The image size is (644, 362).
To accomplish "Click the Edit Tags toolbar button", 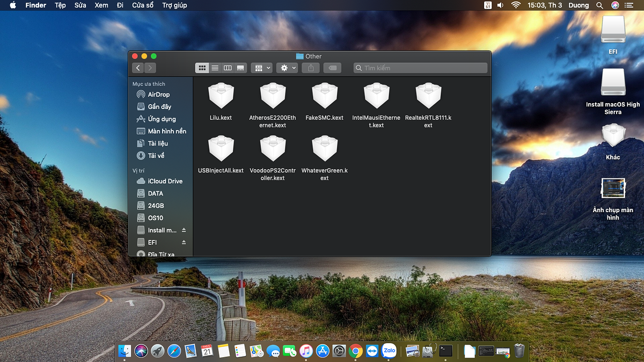I will coord(332,68).
